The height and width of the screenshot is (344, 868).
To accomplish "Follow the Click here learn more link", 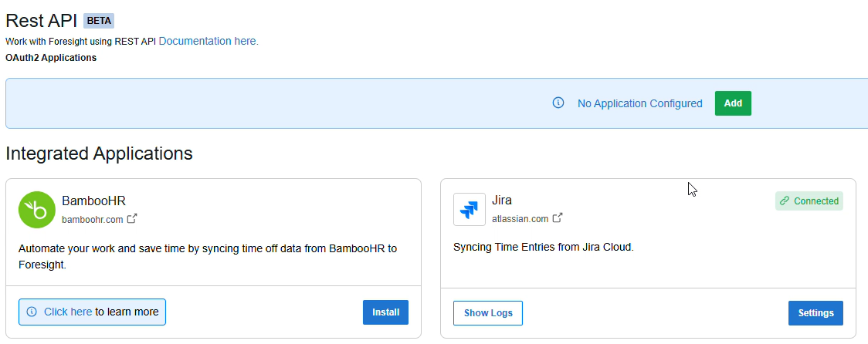I will pos(68,312).
